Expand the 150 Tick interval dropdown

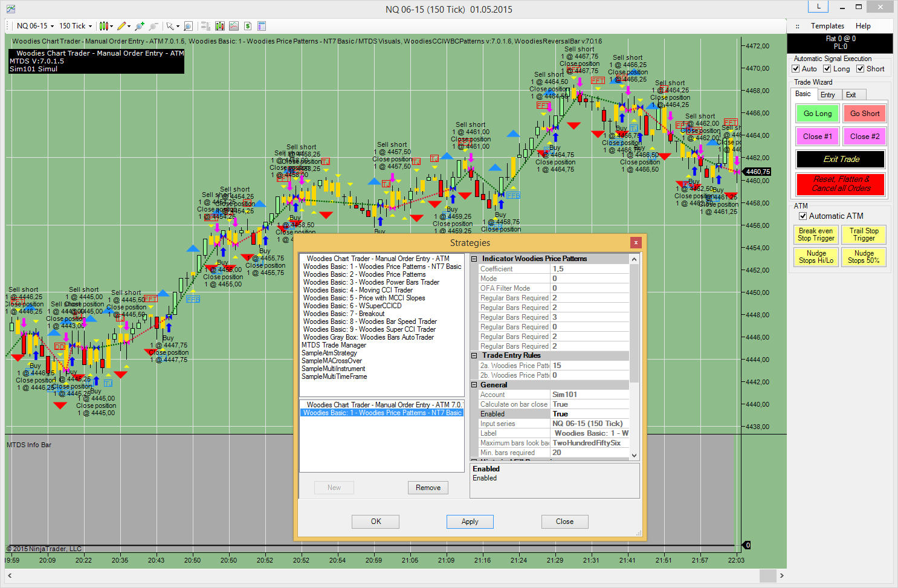click(x=76, y=26)
